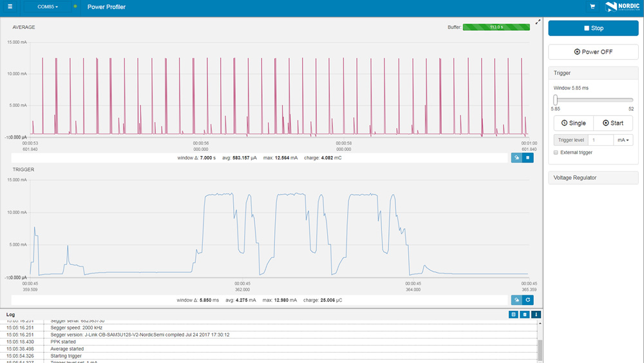The image size is (644, 363).
Task: Click the shopping cart icon
Action: tap(592, 7)
